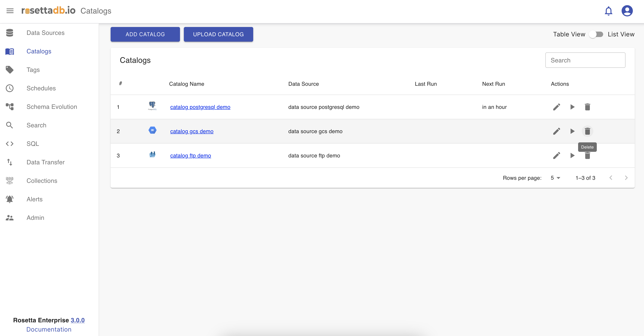Click the notifications bell icon
The image size is (644, 336).
click(x=608, y=11)
